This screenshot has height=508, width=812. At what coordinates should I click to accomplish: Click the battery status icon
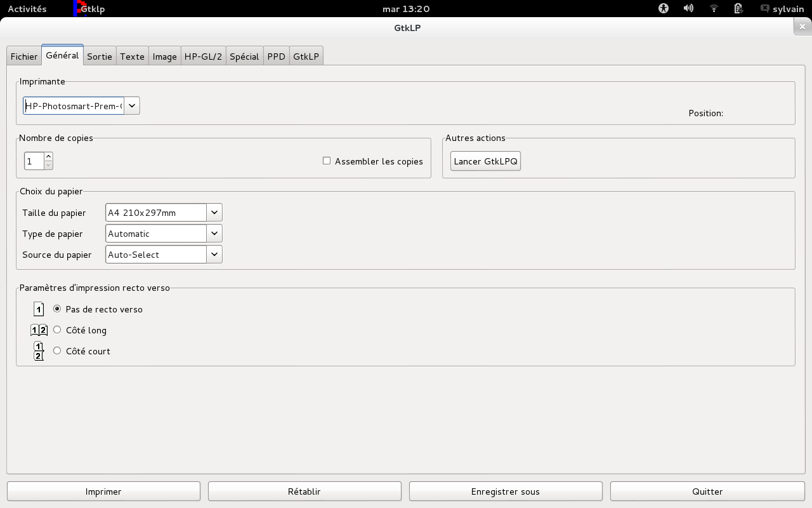pyautogui.click(x=738, y=9)
